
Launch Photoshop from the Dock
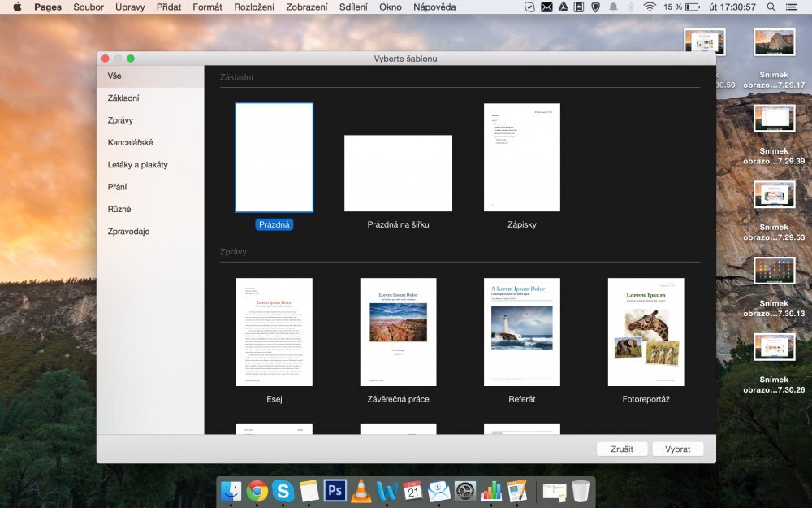[335, 491]
